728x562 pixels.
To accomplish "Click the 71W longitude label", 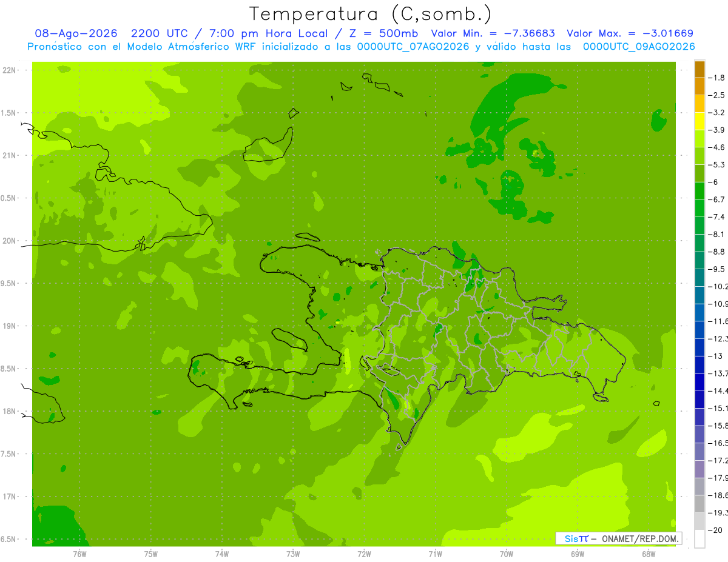I will (435, 554).
